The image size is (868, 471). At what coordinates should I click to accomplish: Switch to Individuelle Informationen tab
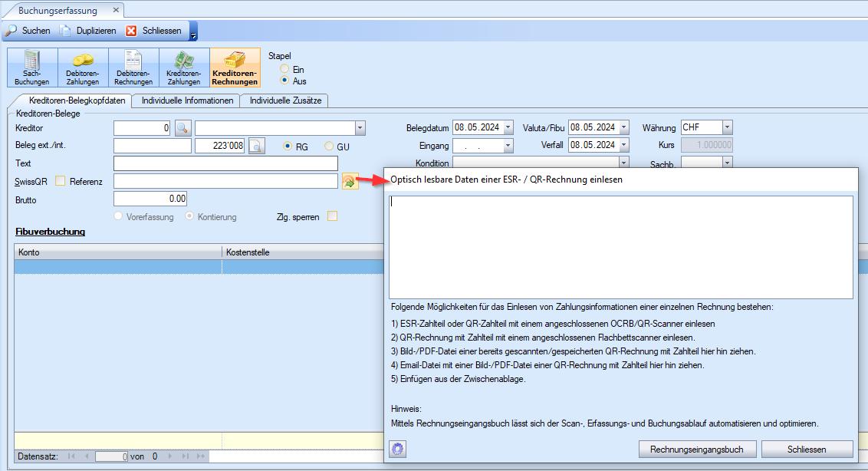click(186, 100)
